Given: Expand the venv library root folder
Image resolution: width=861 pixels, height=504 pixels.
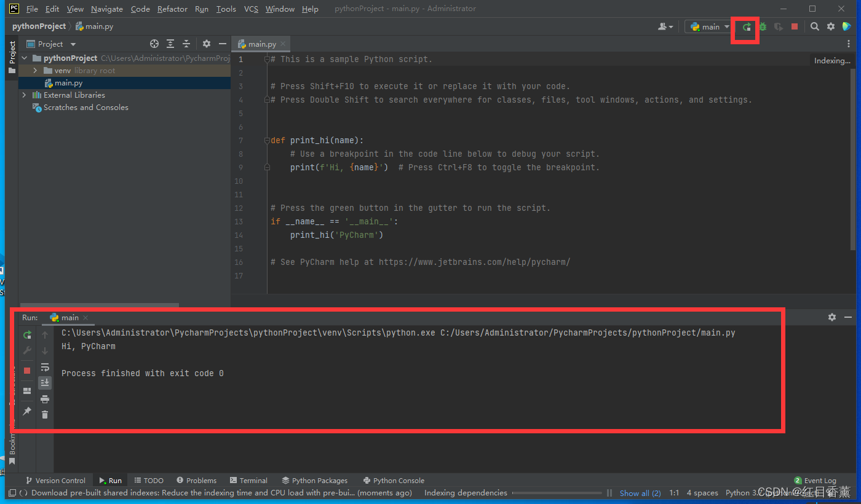Looking at the screenshot, I should pyautogui.click(x=36, y=71).
